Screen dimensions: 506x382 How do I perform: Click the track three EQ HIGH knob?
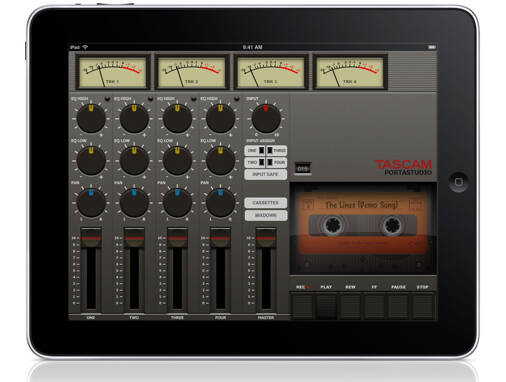177,118
